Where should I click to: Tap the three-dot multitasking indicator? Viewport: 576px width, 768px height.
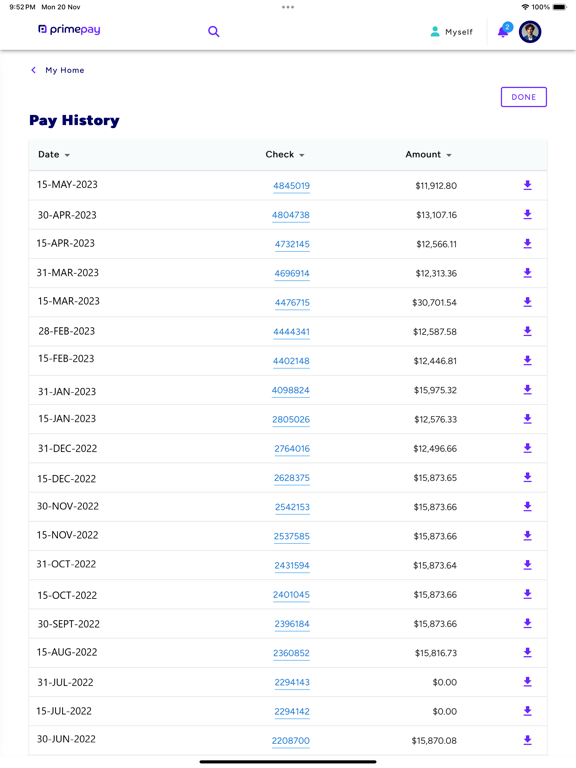coord(288,7)
